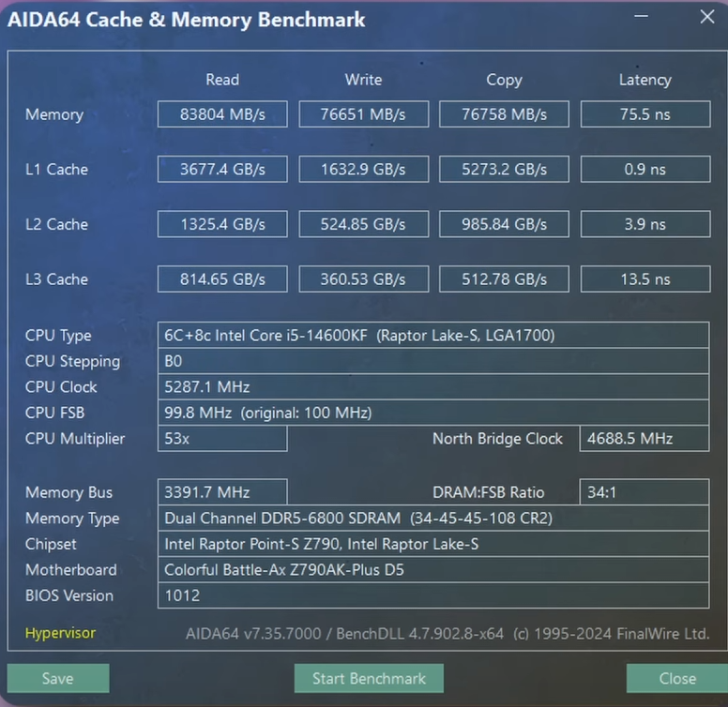Viewport: 728px width, 707px height.
Task: Click the Latency column header
Action: (645, 80)
